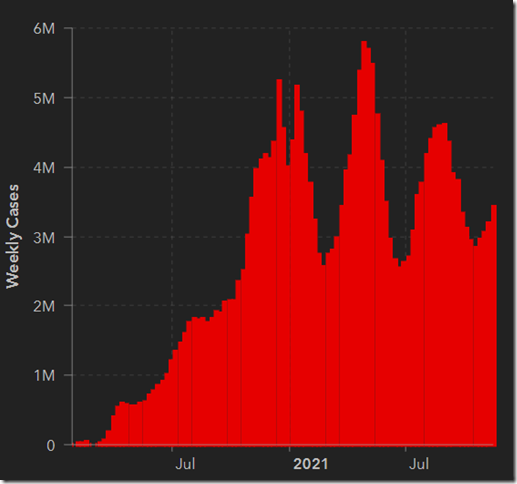This screenshot has width=517, height=484.
Task: Click the trough bar just before the July 2021 gridline
Action: pos(399,356)
